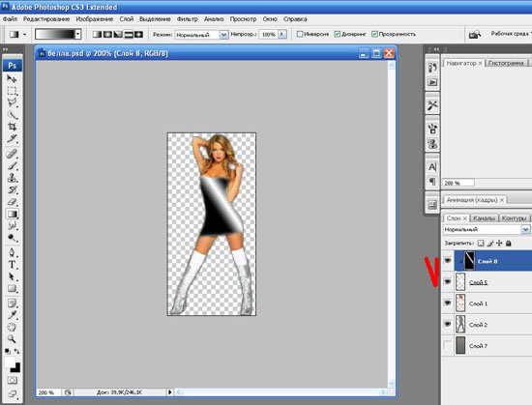The width and height of the screenshot is (532, 405).
Task: Select the Quick Selection tool
Action: point(12,115)
